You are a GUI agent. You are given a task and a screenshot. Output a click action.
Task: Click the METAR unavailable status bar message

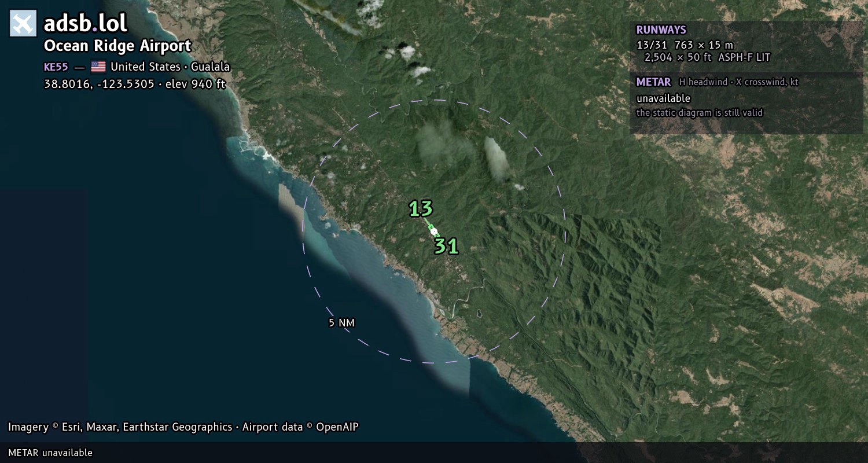click(x=50, y=453)
